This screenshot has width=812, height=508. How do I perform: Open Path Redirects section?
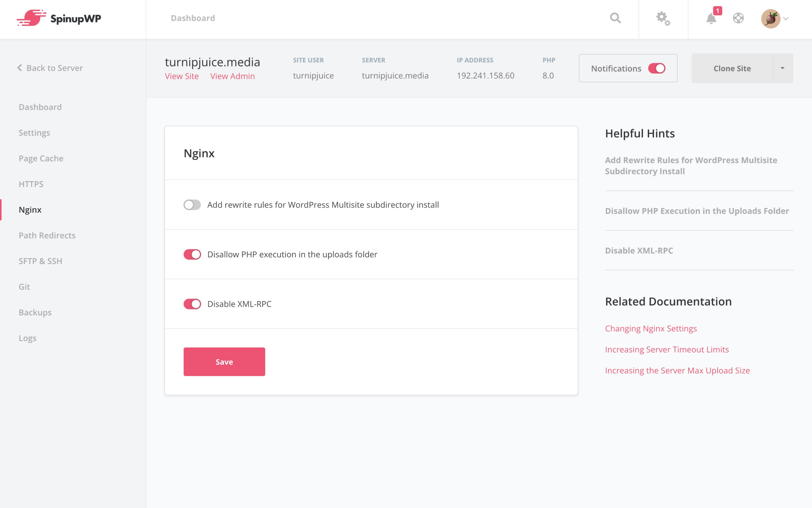pos(47,235)
